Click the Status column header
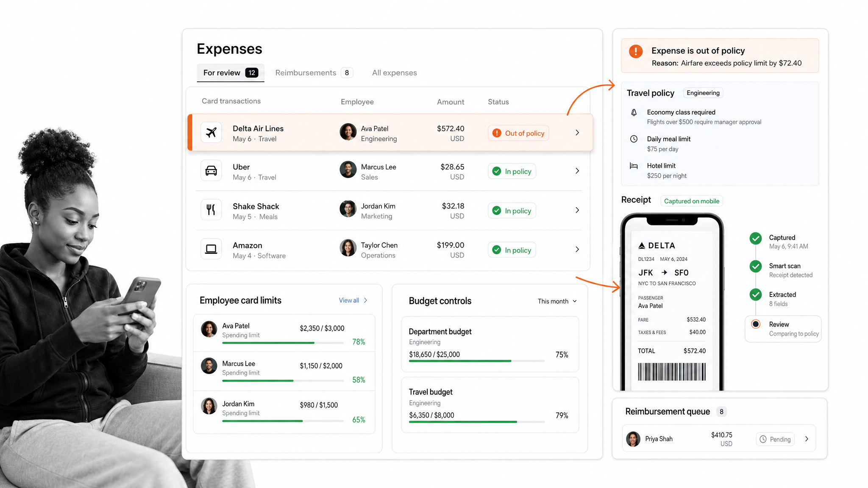This screenshot has height=488, width=868. pyautogui.click(x=498, y=102)
